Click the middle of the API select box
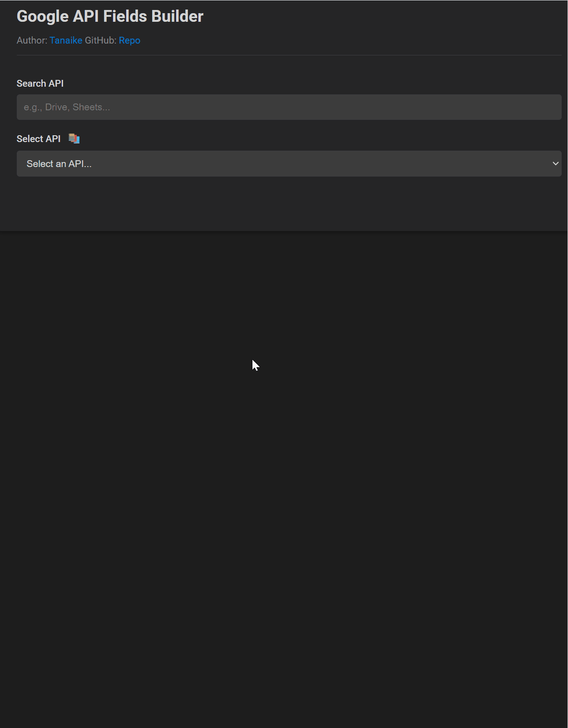Image resolution: width=568 pixels, height=728 pixels. 289,163
